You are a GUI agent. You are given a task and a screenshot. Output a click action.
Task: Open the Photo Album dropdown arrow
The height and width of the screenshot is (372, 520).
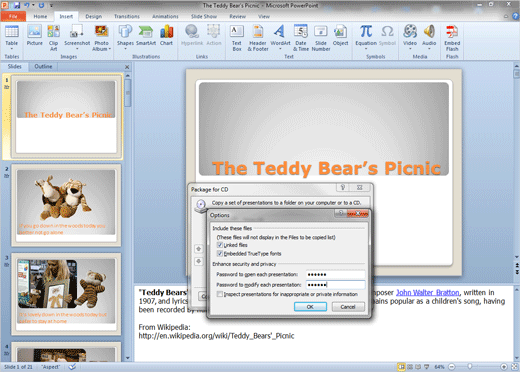(x=109, y=49)
